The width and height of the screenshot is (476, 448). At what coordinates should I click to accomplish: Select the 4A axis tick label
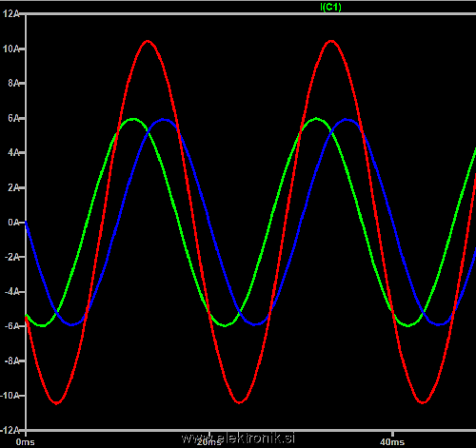click(x=13, y=152)
